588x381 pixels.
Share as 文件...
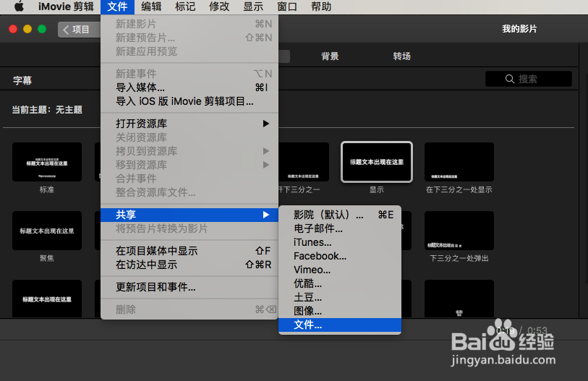coord(340,325)
